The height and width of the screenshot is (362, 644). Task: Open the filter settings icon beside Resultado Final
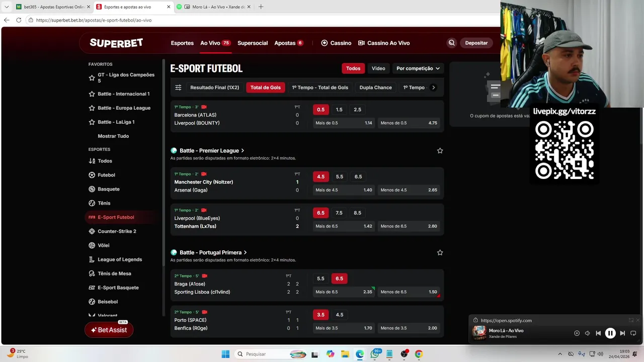[178, 87]
